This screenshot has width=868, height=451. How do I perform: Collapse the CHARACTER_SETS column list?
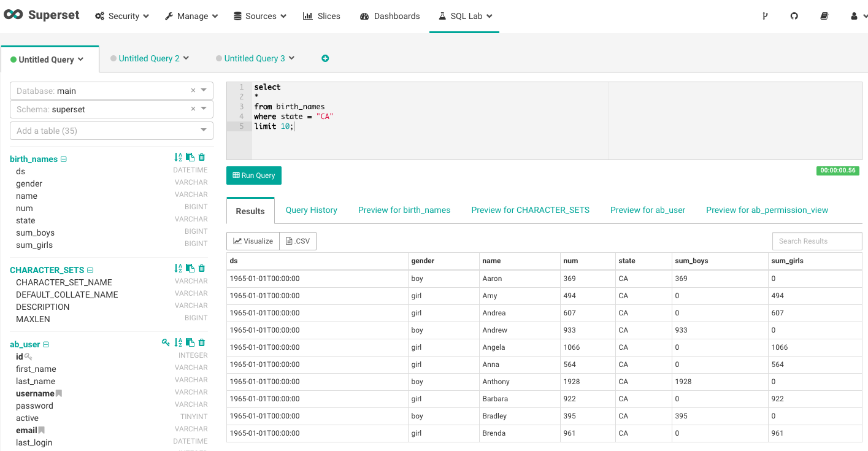click(x=90, y=271)
